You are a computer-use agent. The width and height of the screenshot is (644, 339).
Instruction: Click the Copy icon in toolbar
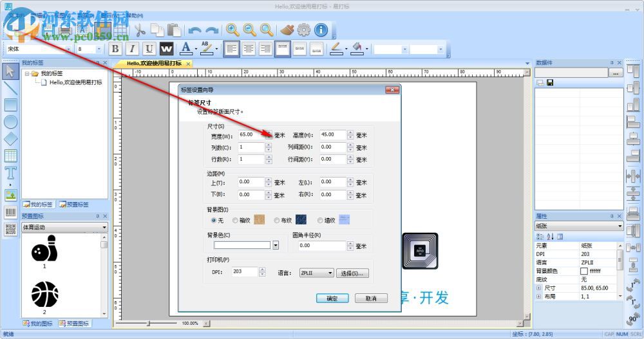(x=156, y=30)
